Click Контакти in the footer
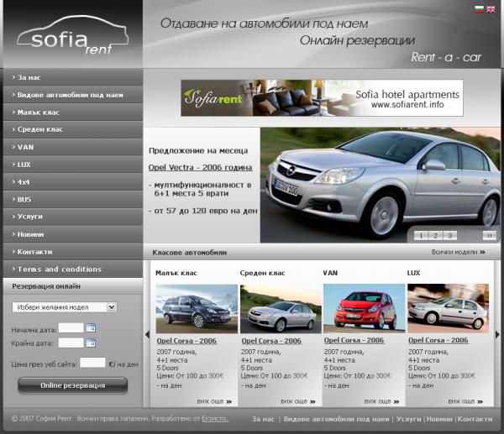504x434 pixels. click(x=475, y=419)
